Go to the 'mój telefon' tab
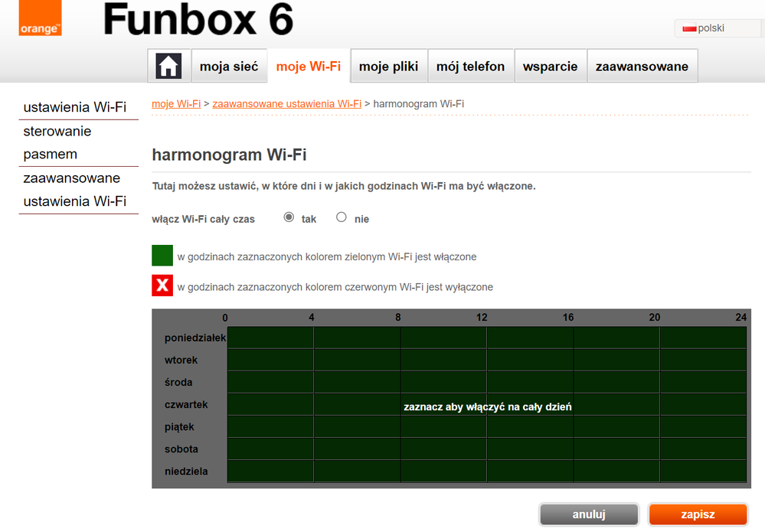Viewport: 765px width, 532px height. tap(470, 66)
